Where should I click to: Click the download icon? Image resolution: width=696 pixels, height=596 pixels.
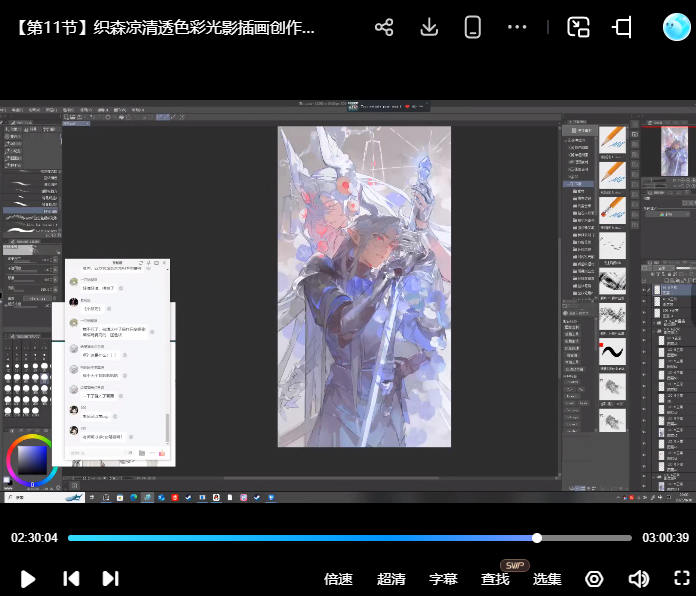coord(429,27)
